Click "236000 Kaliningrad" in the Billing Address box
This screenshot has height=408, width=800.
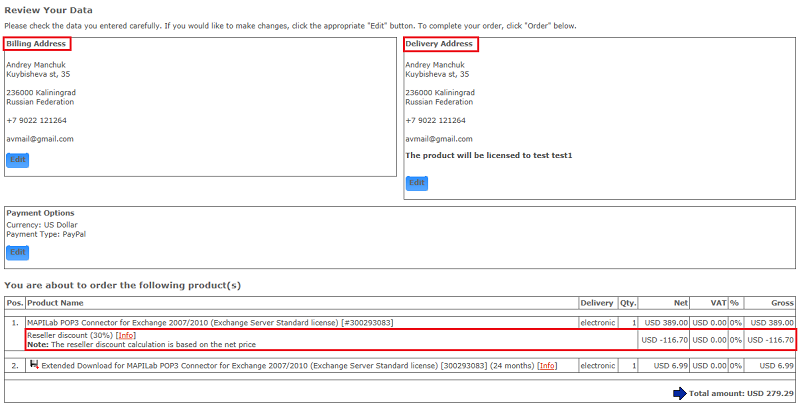41,92
